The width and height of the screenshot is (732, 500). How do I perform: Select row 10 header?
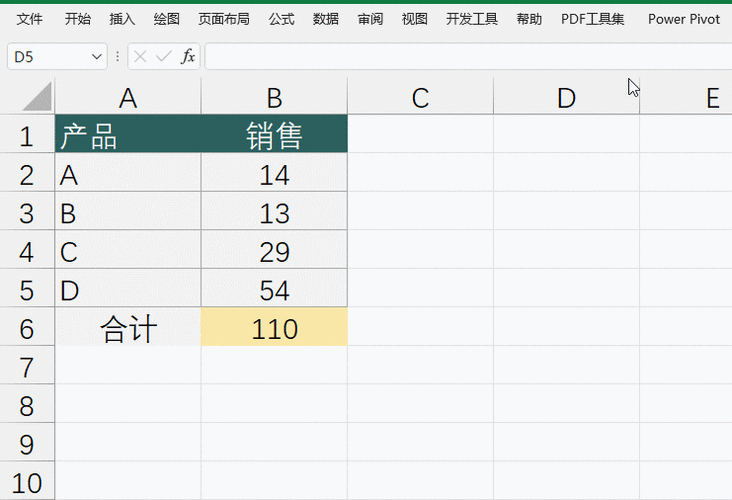coord(27,481)
